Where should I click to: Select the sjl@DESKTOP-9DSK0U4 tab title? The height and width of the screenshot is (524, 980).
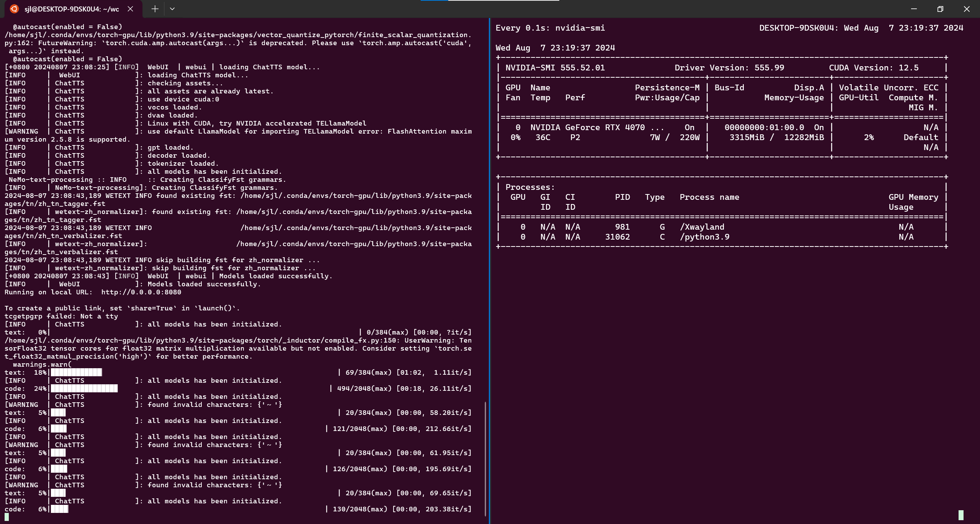pyautogui.click(x=72, y=9)
